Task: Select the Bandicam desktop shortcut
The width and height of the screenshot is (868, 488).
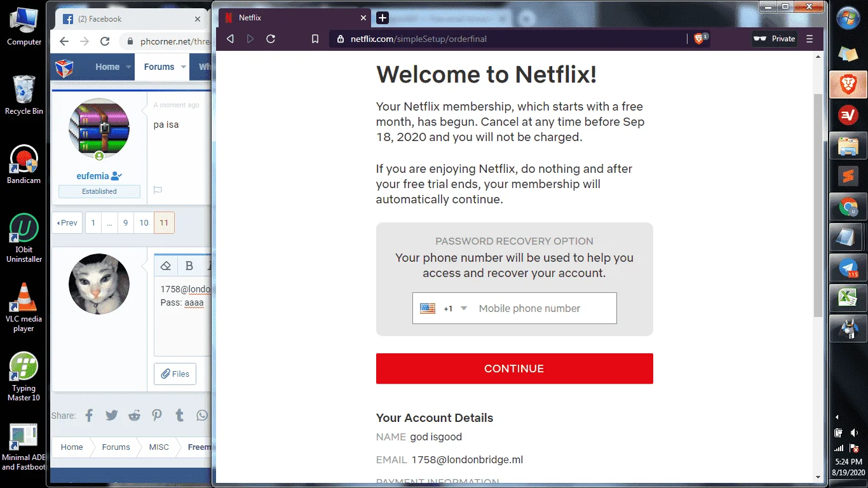Action: point(24,165)
